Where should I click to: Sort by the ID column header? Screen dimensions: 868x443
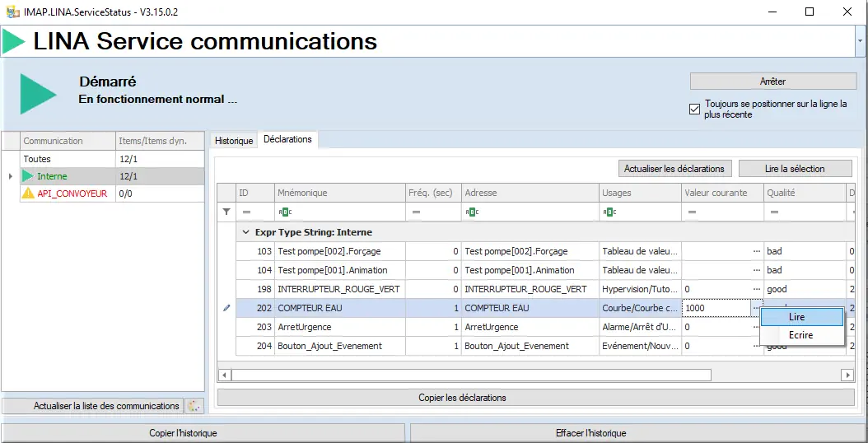coord(255,193)
